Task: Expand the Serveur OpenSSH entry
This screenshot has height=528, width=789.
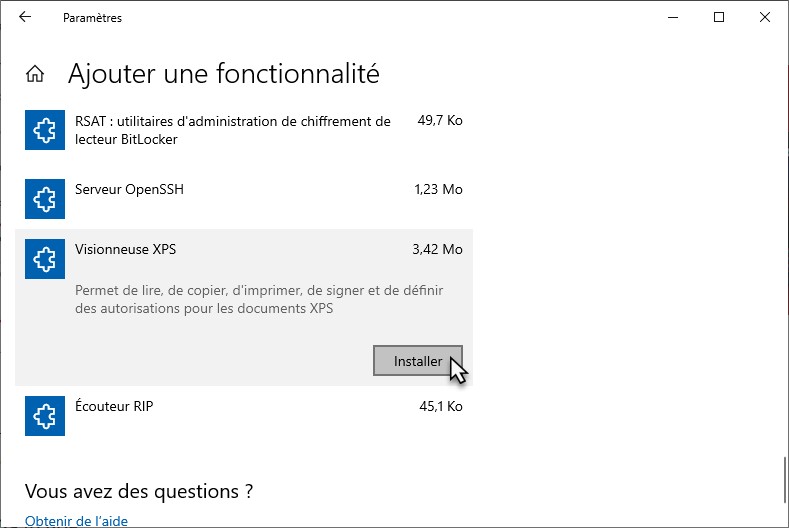Action: (129, 189)
